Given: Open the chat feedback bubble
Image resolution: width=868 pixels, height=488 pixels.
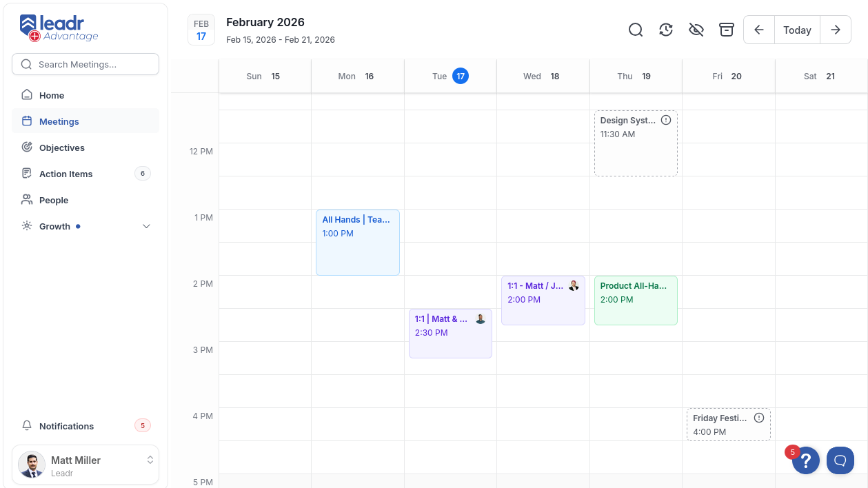Looking at the screenshot, I should click(840, 460).
